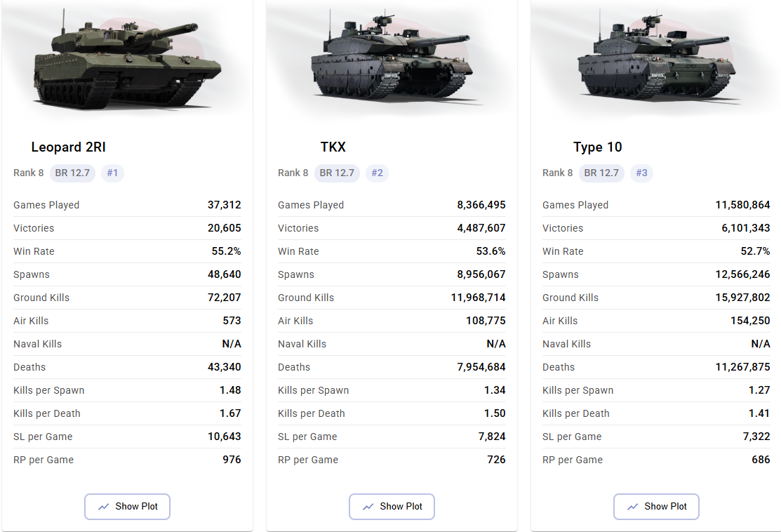Click the chart line icon under TKX
Image resolution: width=781 pixels, height=532 pixels.
coord(368,507)
